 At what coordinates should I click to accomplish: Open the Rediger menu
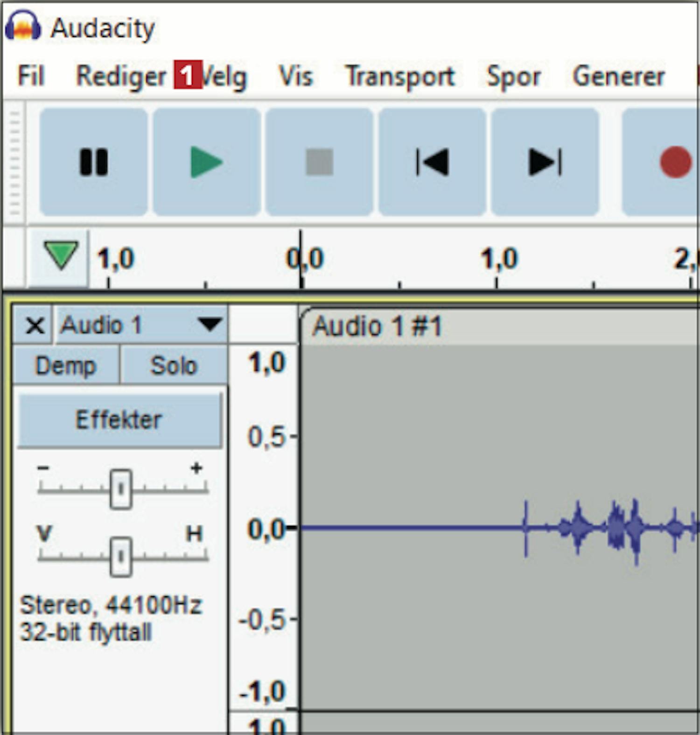[x=121, y=76]
